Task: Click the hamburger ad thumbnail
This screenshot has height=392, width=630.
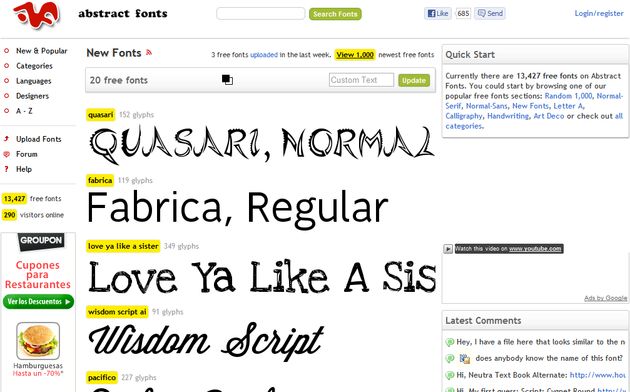Action: [38, 341]
